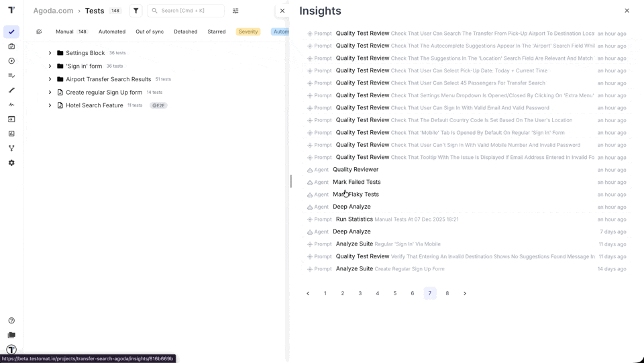Open review about valid email and password sign in

click(x=467, y=107)
